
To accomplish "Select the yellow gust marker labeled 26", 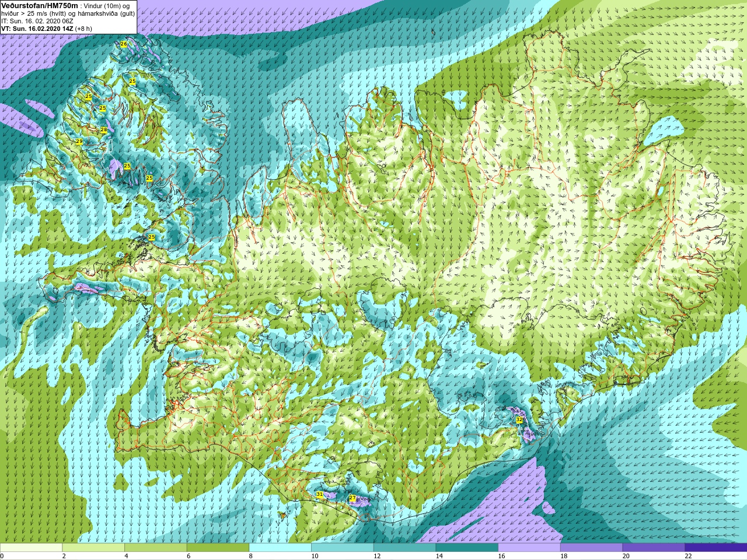I will click(x=123, y=44).
